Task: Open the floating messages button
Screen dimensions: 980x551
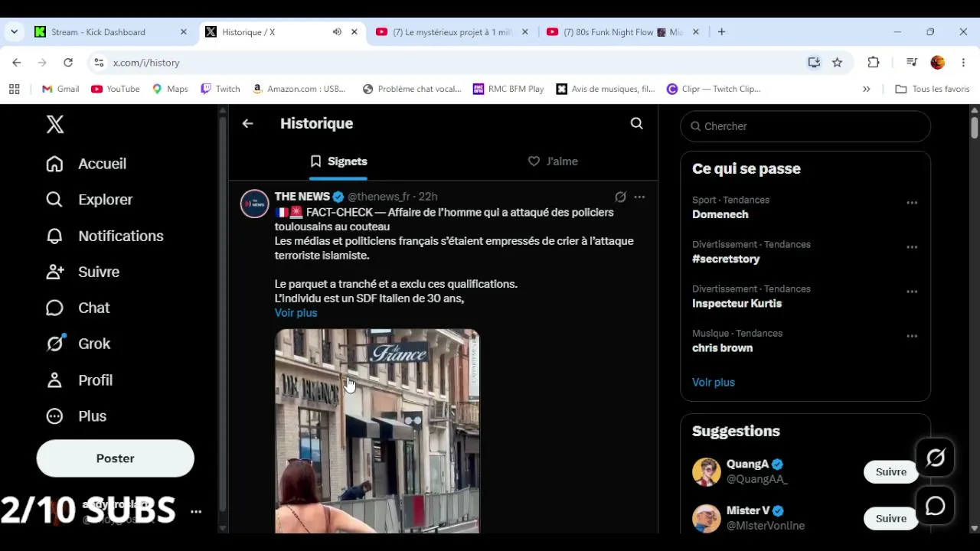Action: 936,506
